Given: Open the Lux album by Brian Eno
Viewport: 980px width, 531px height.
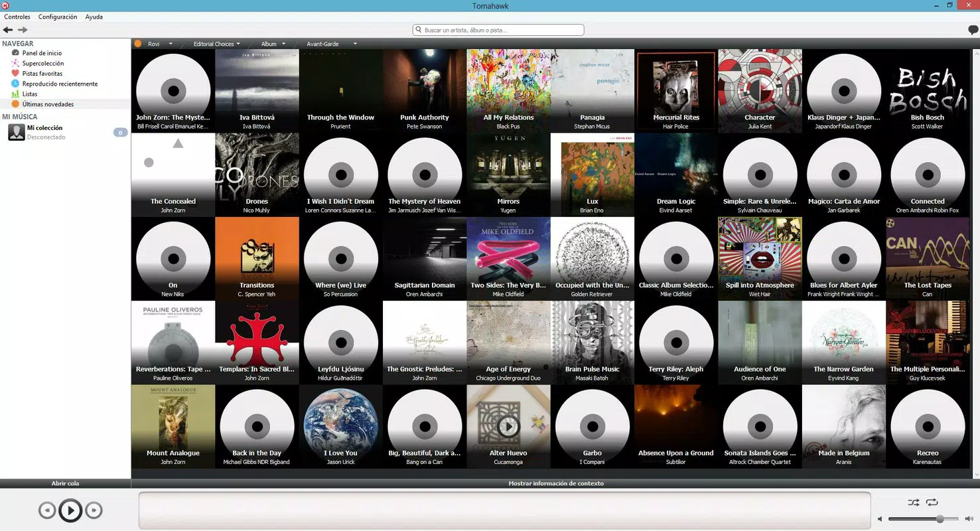Looking at the screenshot, I should pos(593,175).
